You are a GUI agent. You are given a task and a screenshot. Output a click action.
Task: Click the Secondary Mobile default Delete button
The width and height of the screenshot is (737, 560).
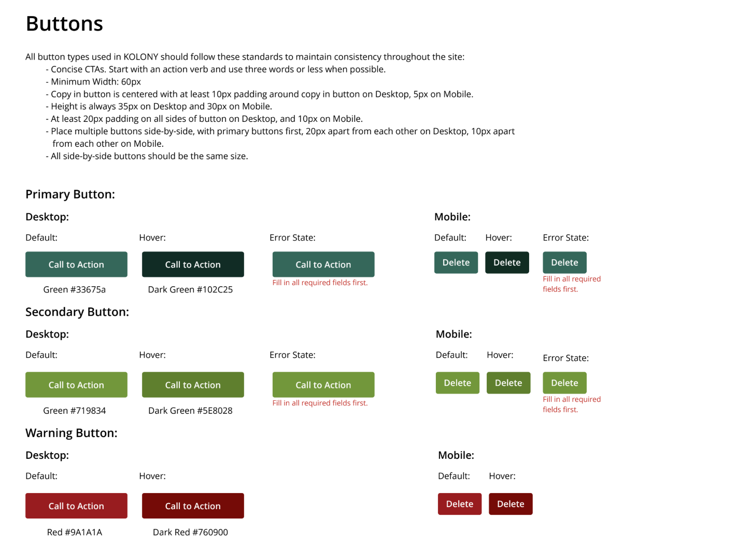tap(458, 383)
